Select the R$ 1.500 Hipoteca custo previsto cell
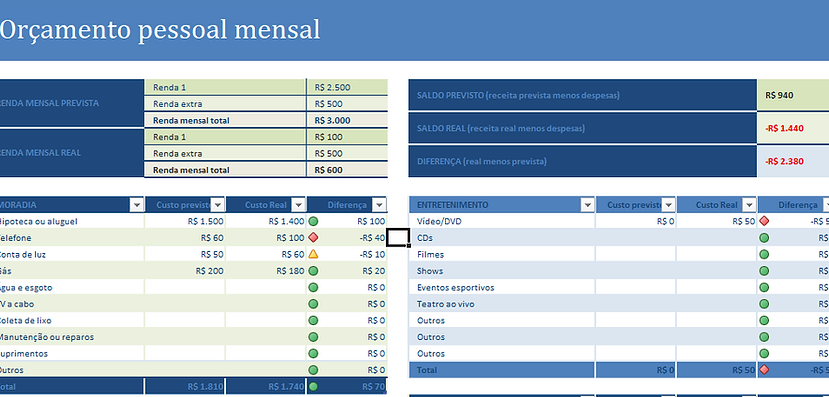This screenshot has width=829, height=397. click(x=185, y=221)
